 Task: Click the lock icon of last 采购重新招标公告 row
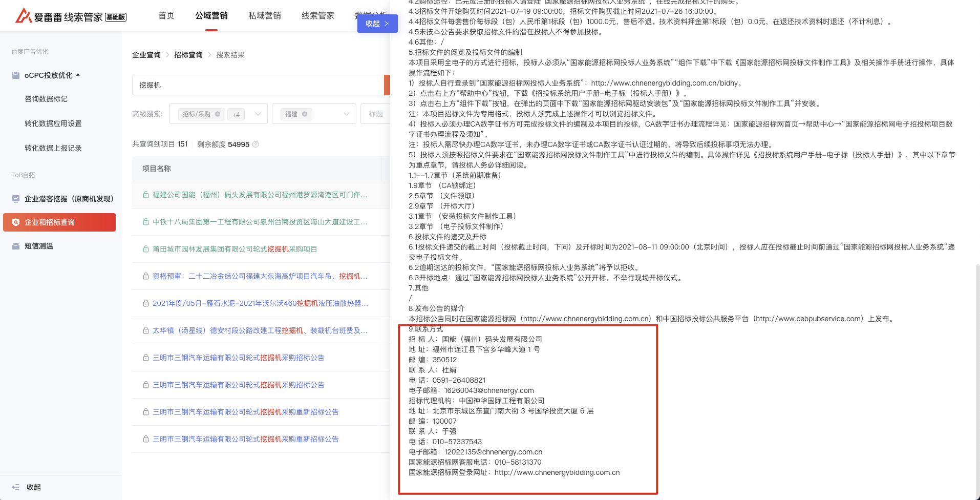pyautogui.click(x=146, y=439)
